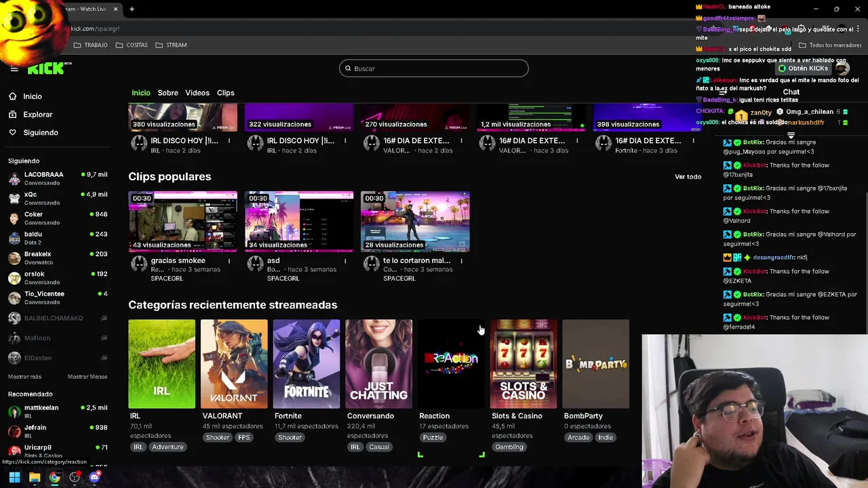868x488 pixels.
Task: Click the Obtén KICKs button
Action: 804,68
